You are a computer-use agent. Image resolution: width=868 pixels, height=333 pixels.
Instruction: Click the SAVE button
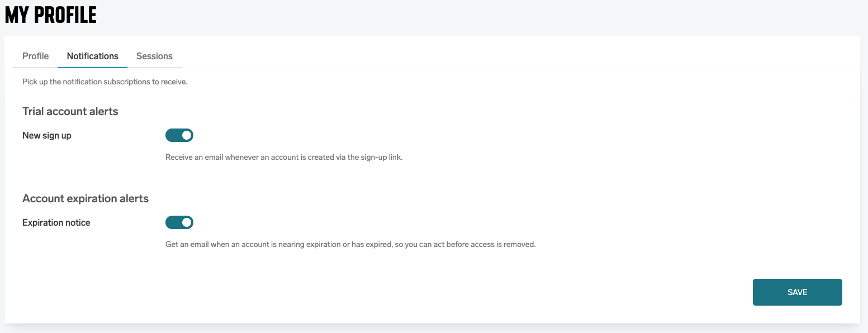[797, 292]
